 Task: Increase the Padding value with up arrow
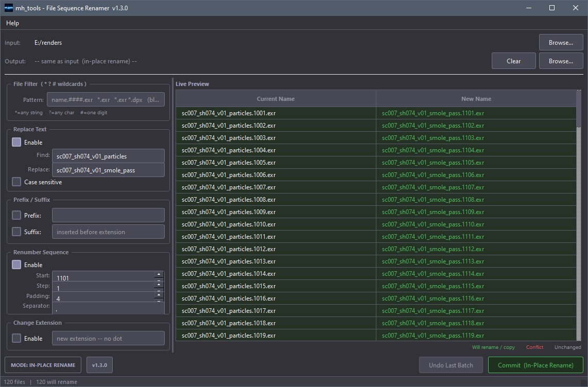[x=159, y=295]
